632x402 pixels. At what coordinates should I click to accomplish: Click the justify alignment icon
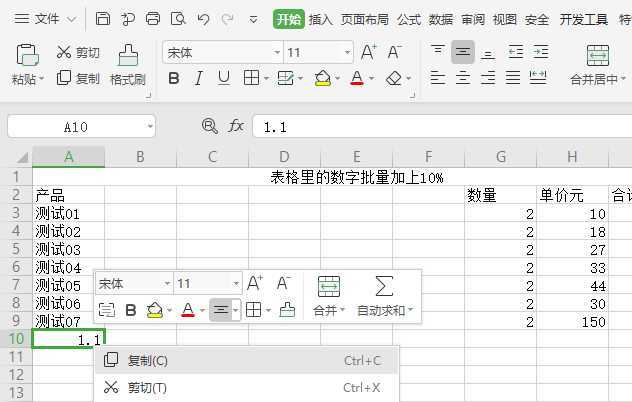(x=513, y=77)
